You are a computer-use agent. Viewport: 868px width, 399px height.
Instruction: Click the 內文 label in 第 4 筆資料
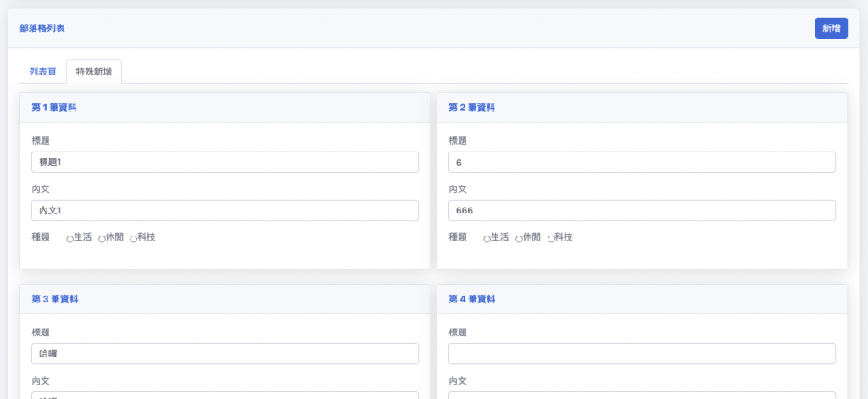[457, 380]
